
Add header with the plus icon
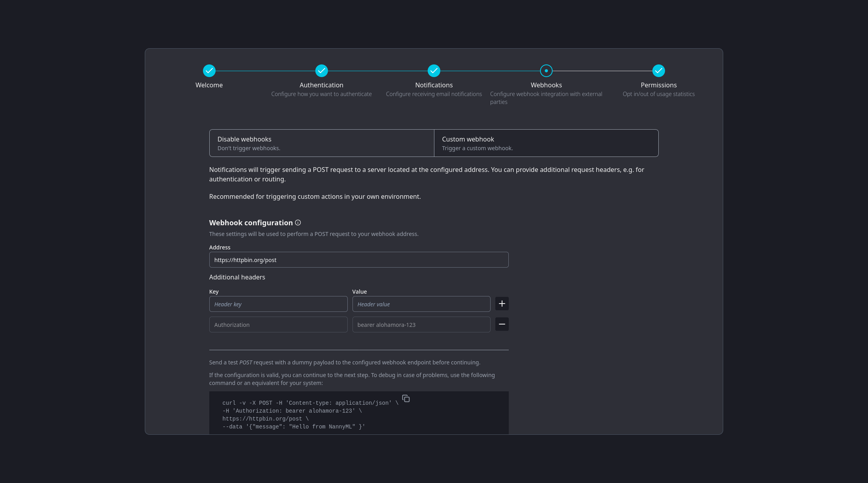point(502,304)
